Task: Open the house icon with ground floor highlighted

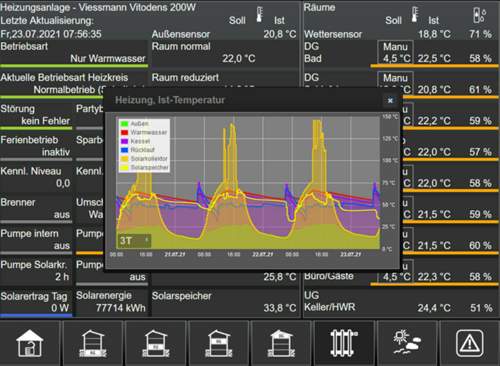Action: click(156, 343)
